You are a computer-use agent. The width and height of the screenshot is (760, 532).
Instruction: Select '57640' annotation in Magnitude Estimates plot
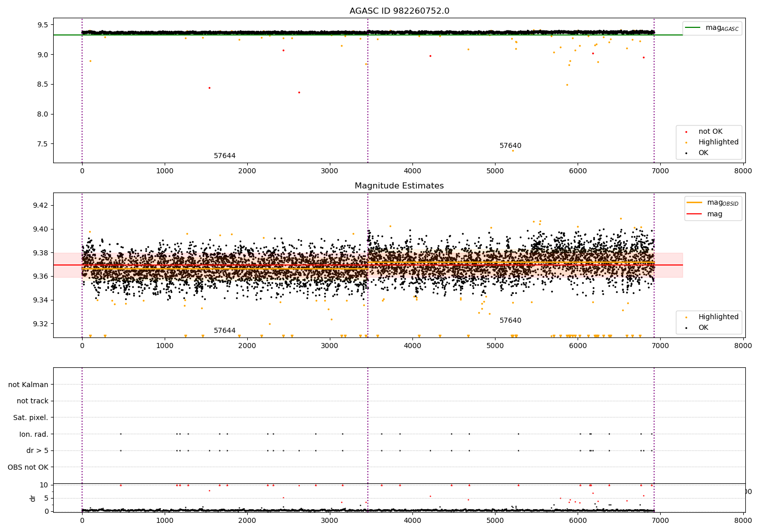coord(510,321)
